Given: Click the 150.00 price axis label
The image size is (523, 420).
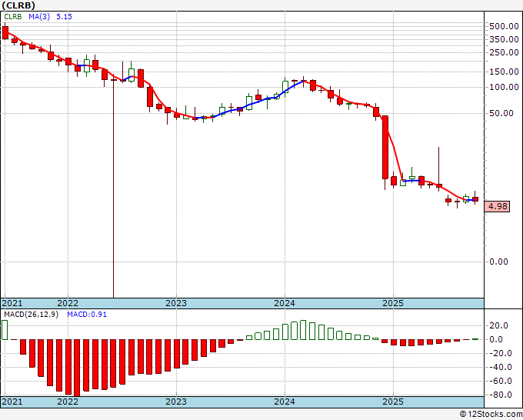Looking at the screenshot, I should tap(504, 72).
